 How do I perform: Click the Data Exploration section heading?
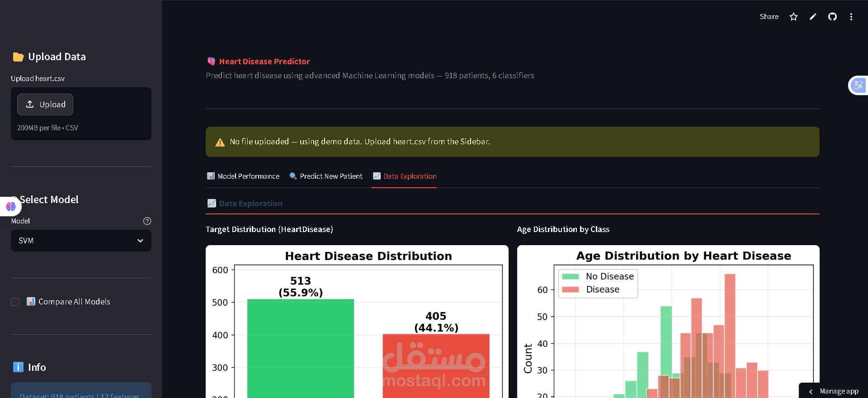250,204
